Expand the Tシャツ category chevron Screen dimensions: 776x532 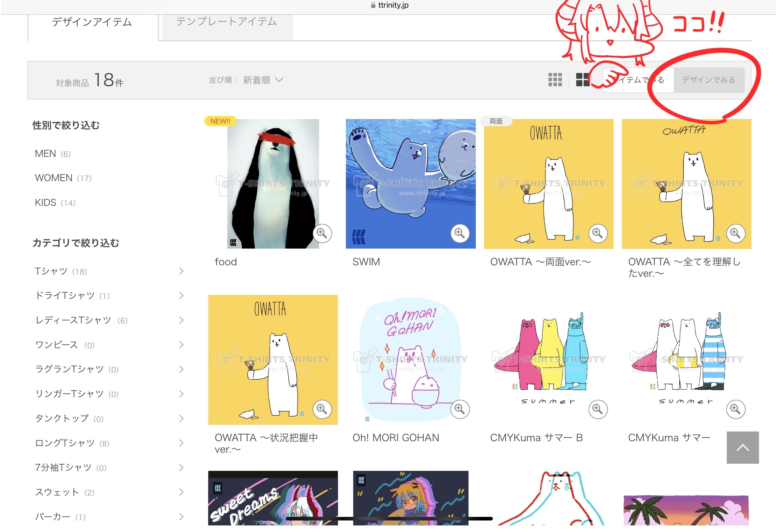[181, 271]
